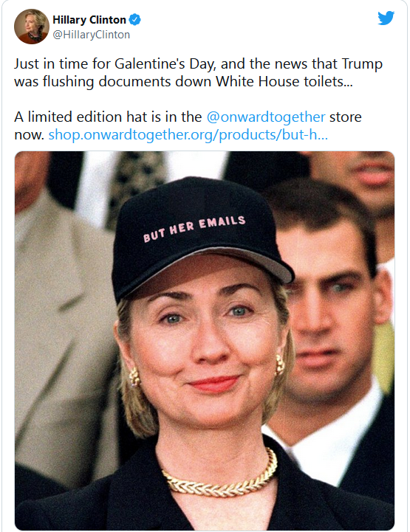410x532 pixels.
Task: Click the blue verified checkmark badge
Action: [x=135, y=20]
